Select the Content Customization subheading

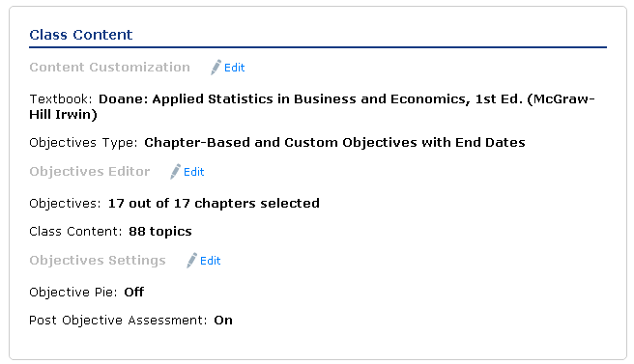pos(109,67)
